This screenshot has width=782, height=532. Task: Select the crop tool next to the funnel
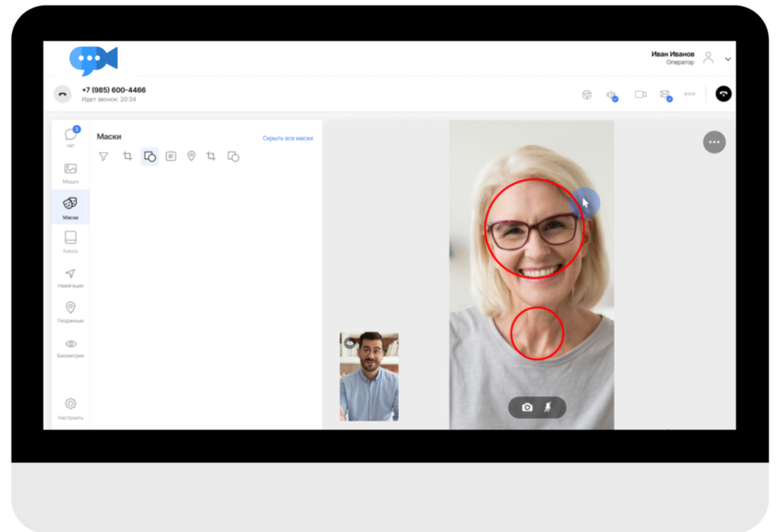click(127, 156)
